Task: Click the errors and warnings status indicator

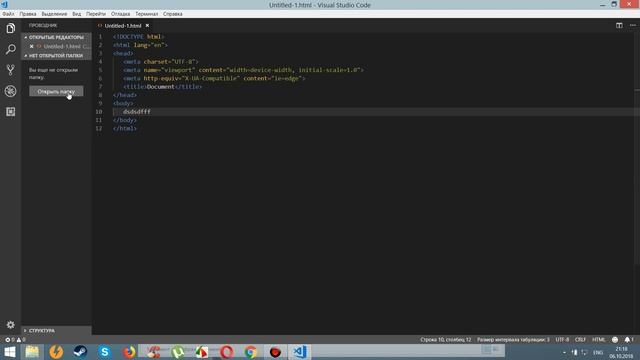Action: coord(15,340)
